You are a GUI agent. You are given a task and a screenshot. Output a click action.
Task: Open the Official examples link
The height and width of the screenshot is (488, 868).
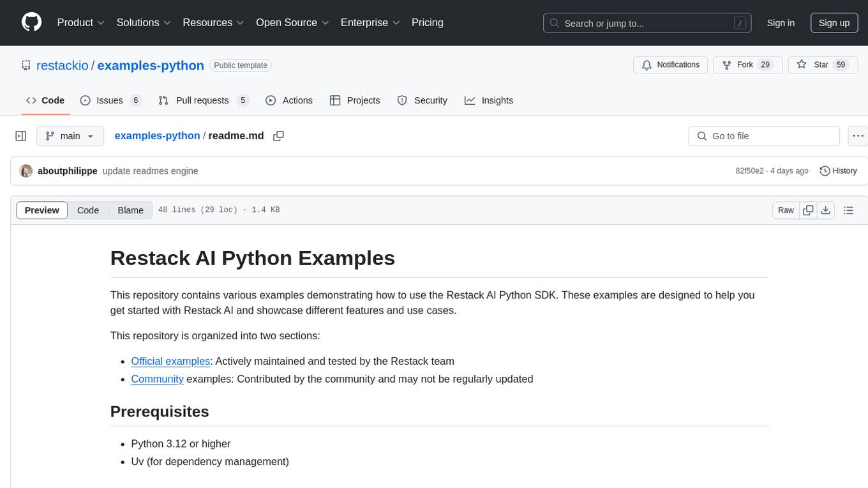click(170, 361)
